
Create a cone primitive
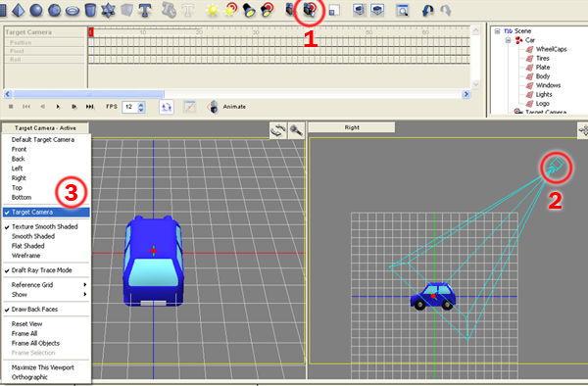coord(90,10)
